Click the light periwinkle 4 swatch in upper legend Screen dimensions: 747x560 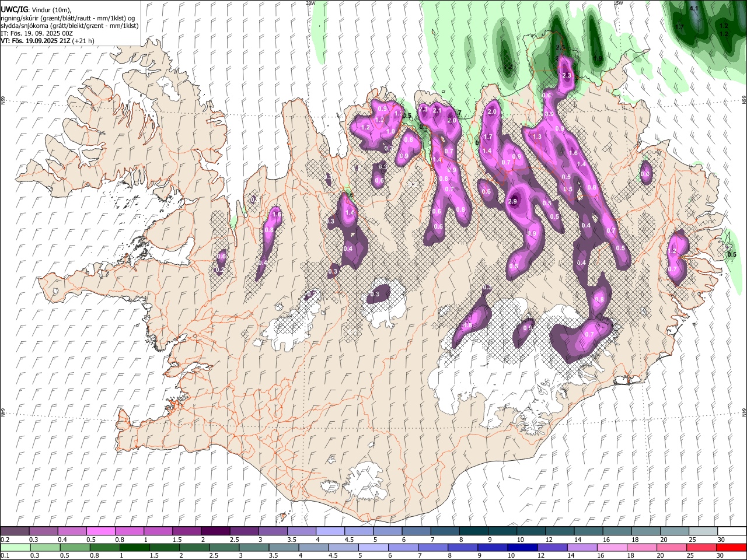pyautogui.click(x=330, y=531)
